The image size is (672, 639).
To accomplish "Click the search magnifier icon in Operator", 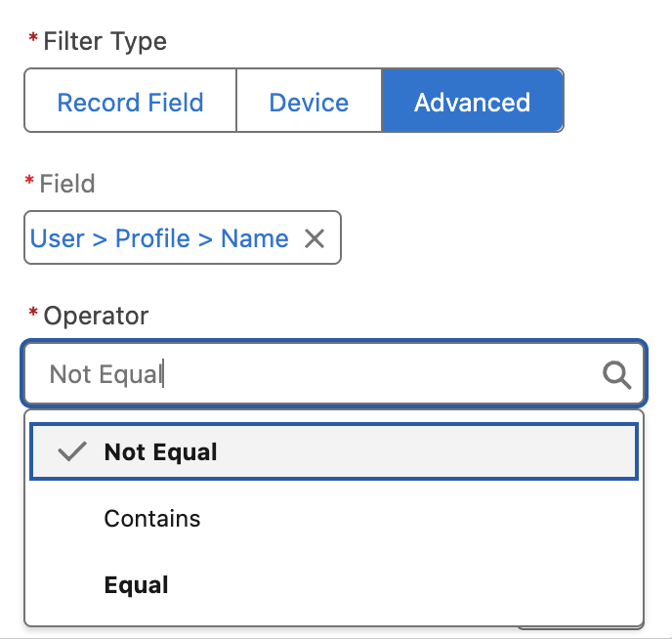I will coord(616,374).
